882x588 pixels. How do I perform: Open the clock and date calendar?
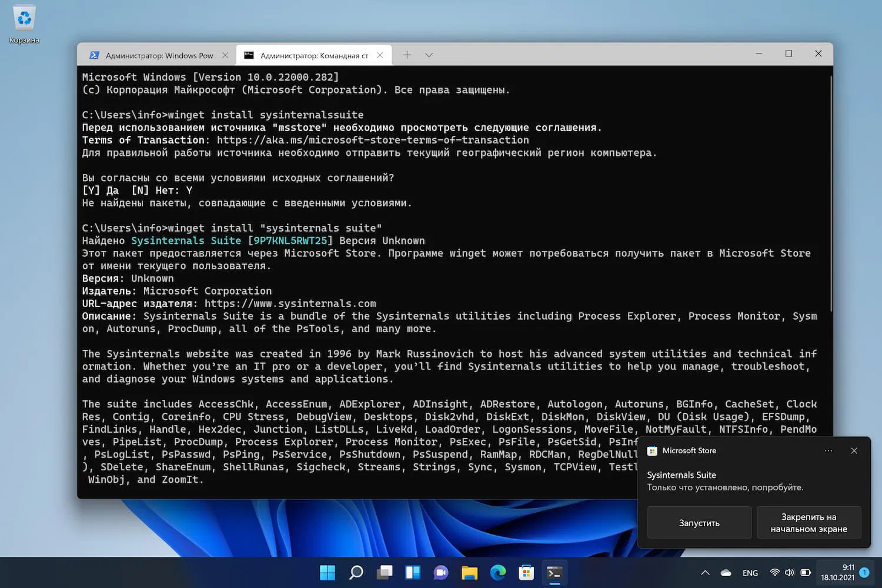tap(838, 573)
